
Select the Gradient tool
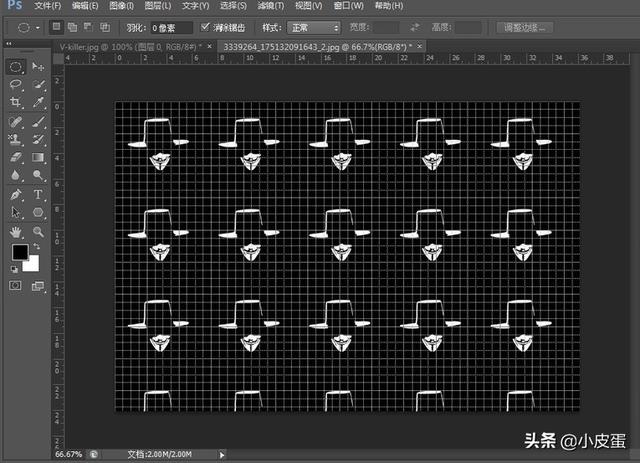38,157
